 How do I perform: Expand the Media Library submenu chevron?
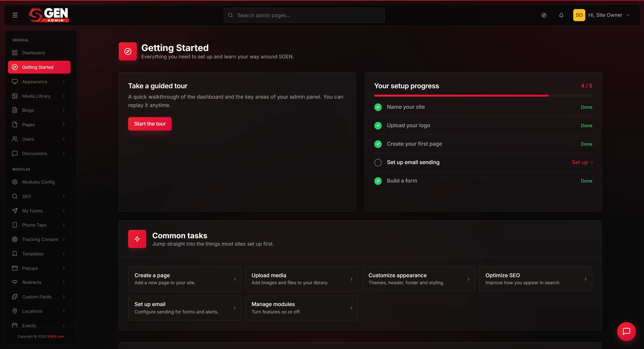pyautogui.click(x=64, y=96)
